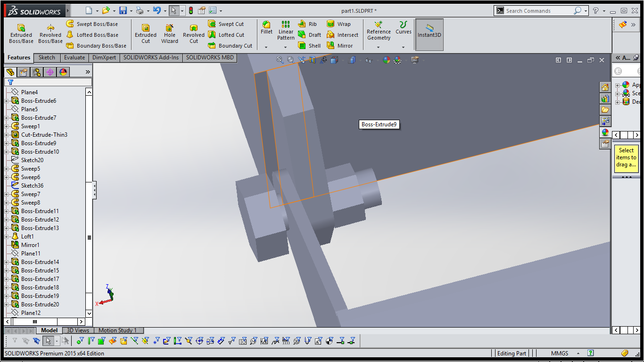
Task: Toggle the Filter Edges selection filter
Action: coord(91,341)
